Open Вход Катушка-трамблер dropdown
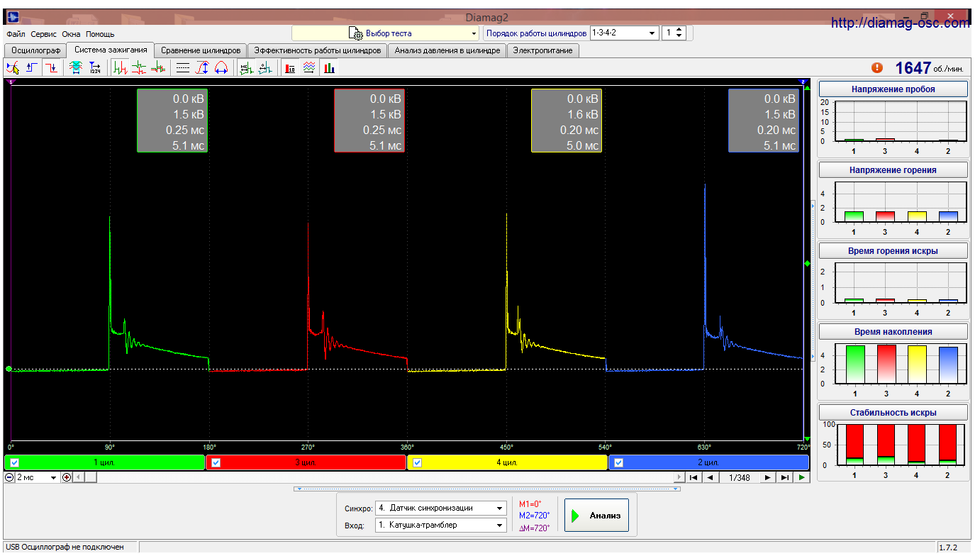This screenshot has width=980, height=556. tap(440, 526)
